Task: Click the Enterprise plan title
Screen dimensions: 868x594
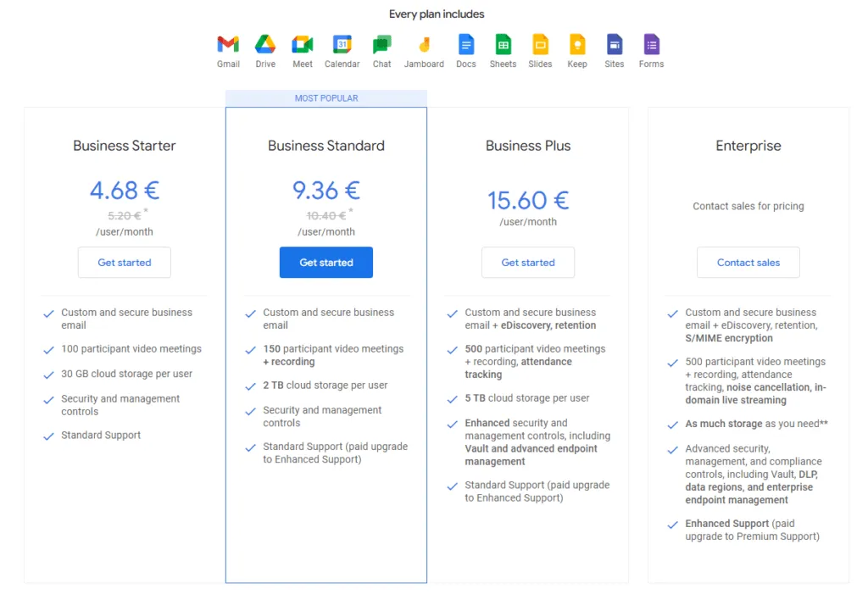Action: click(x=748, y=146)
